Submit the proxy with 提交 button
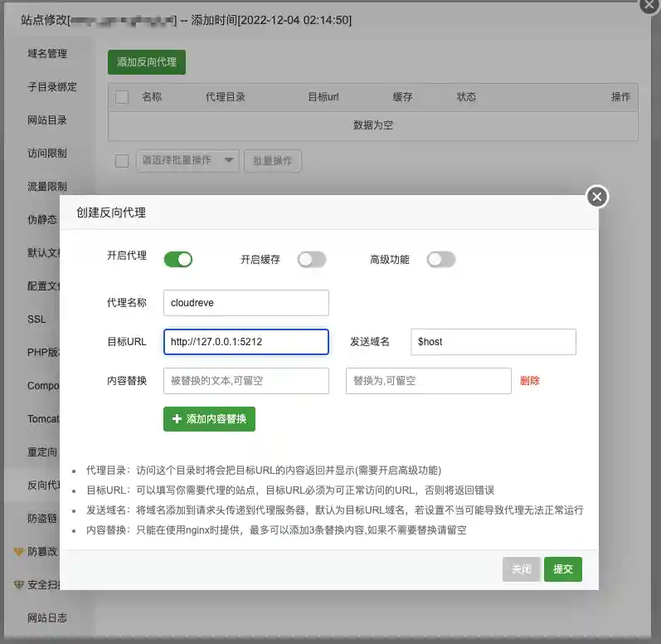The image size is (661, 644). click(563, 569)
